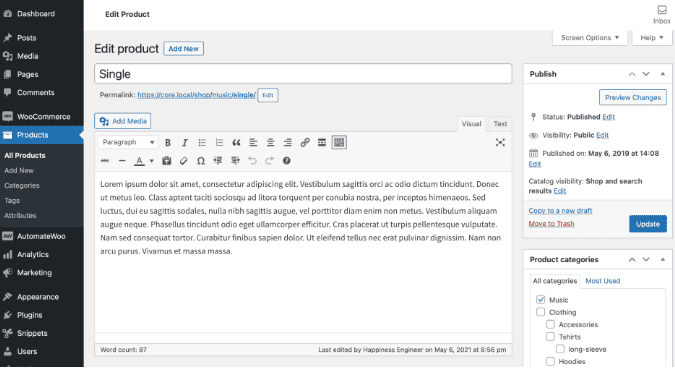Show the Most Used categories tab
The image size is (675, 373).
coord(603,281)
